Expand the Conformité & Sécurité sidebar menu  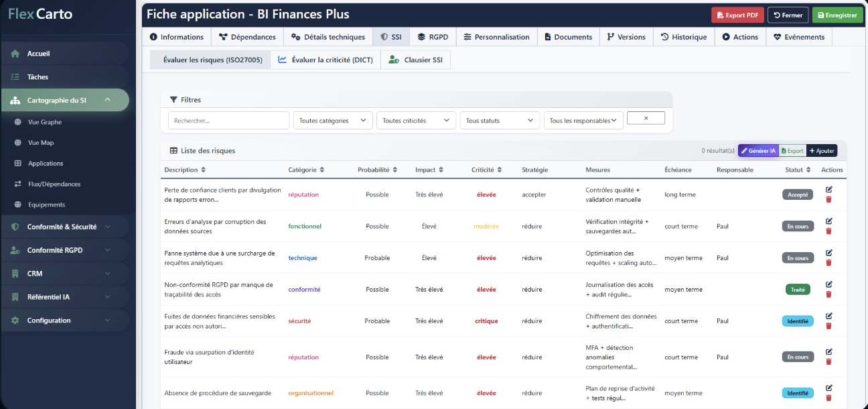(x=65, y=227)
